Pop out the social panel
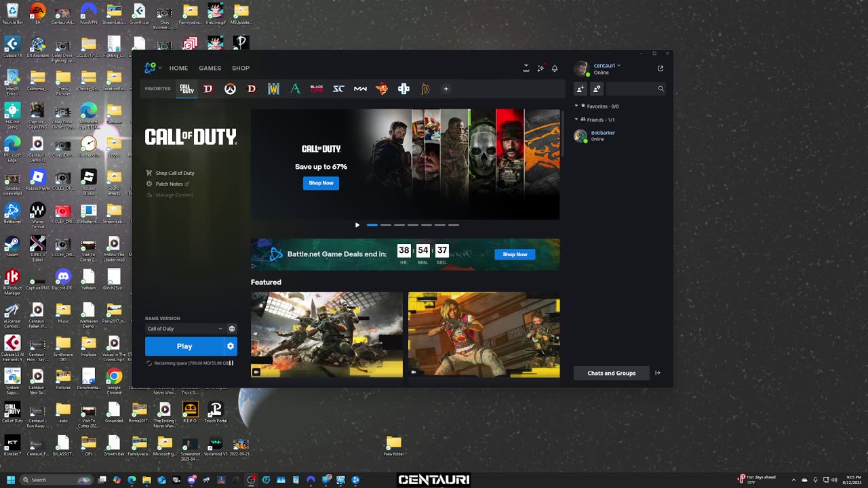The image size is (868, 488). pyautogui.click(x=660, y=68)
